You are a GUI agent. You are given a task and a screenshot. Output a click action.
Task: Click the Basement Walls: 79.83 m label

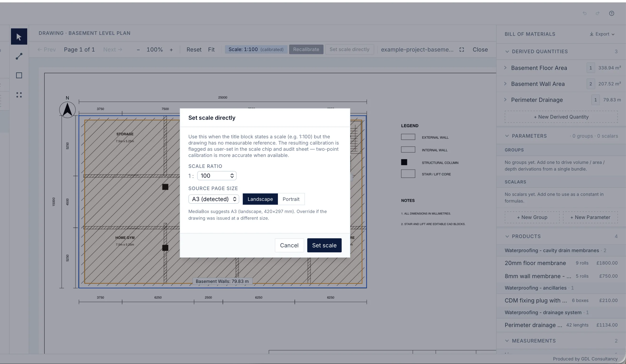(222, 281)
